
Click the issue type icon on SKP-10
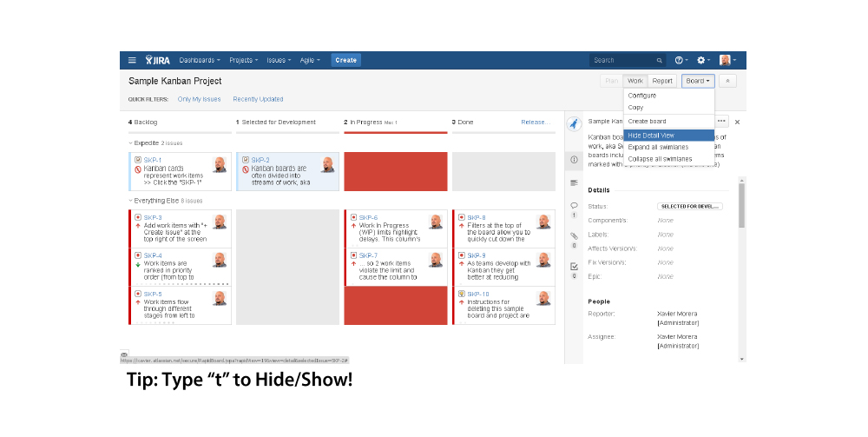click(462, 295)
